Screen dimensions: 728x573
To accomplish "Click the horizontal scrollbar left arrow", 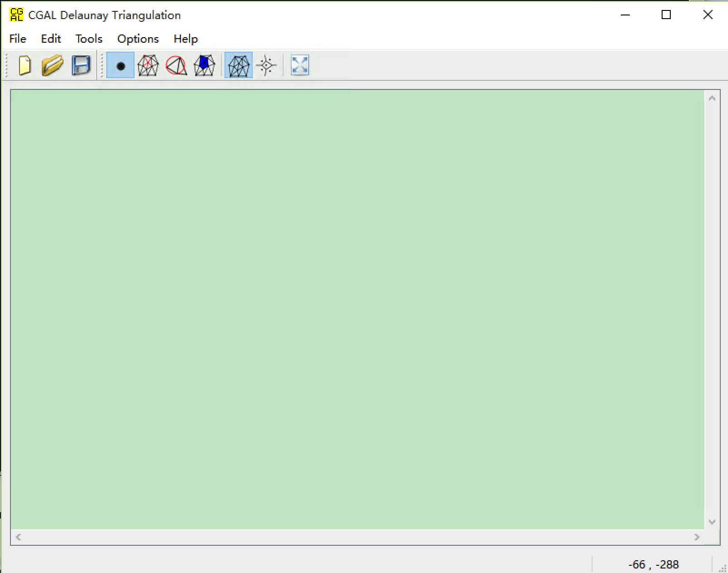I will coord(18,537).
